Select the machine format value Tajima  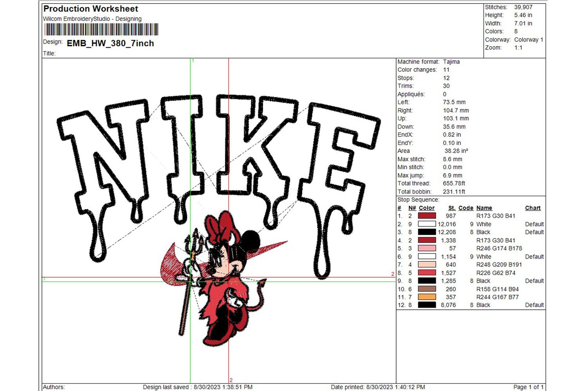click(x=452, y=62)
